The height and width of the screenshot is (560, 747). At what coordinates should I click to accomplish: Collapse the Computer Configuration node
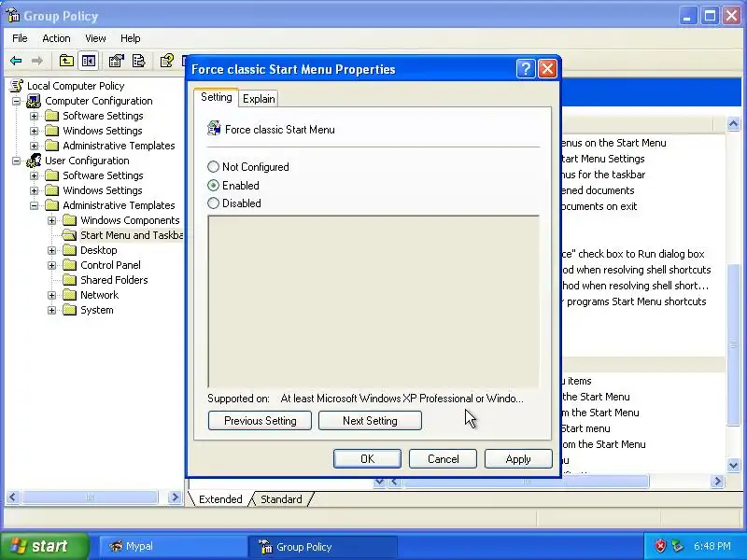(x=16, y=101)
